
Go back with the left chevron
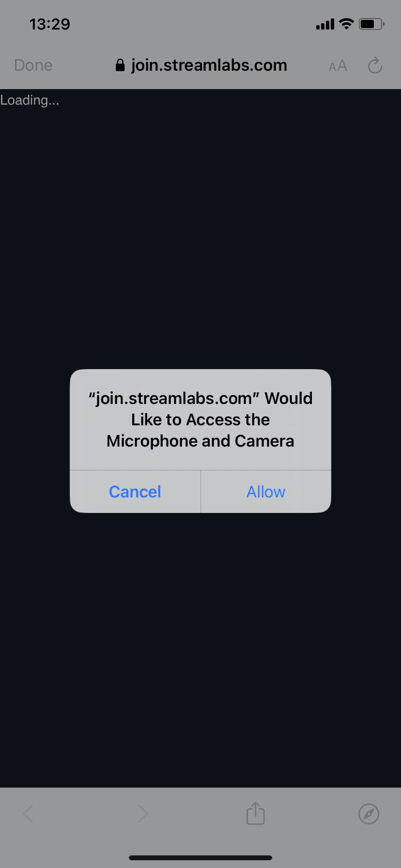click(x=28, y=814)
